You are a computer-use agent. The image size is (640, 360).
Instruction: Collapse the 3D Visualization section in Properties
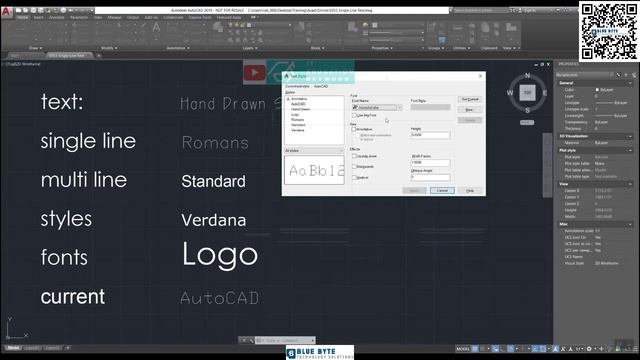[631, 136]
